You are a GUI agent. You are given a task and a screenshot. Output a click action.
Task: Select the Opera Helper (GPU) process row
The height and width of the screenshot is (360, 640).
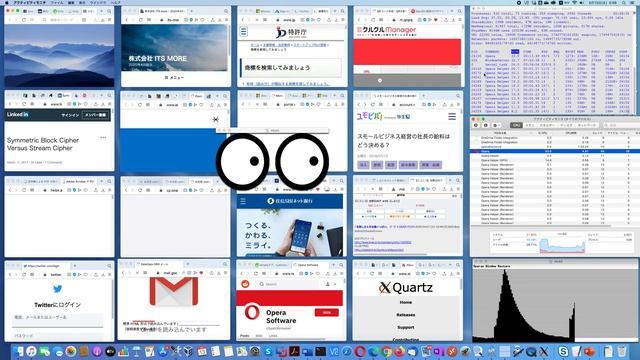tap(555, 160)
